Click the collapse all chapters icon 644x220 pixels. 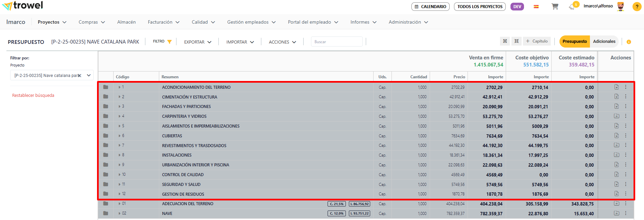coord(517,41)
